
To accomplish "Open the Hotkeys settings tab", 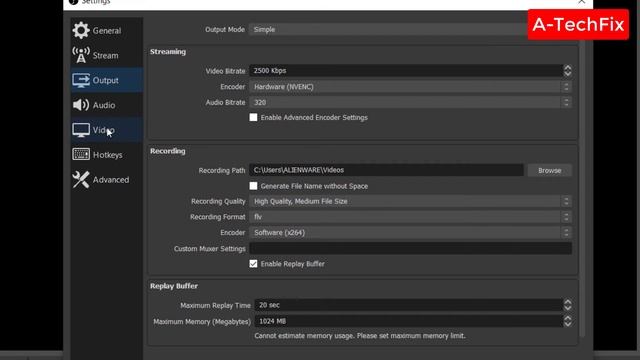I will point(107,155).
